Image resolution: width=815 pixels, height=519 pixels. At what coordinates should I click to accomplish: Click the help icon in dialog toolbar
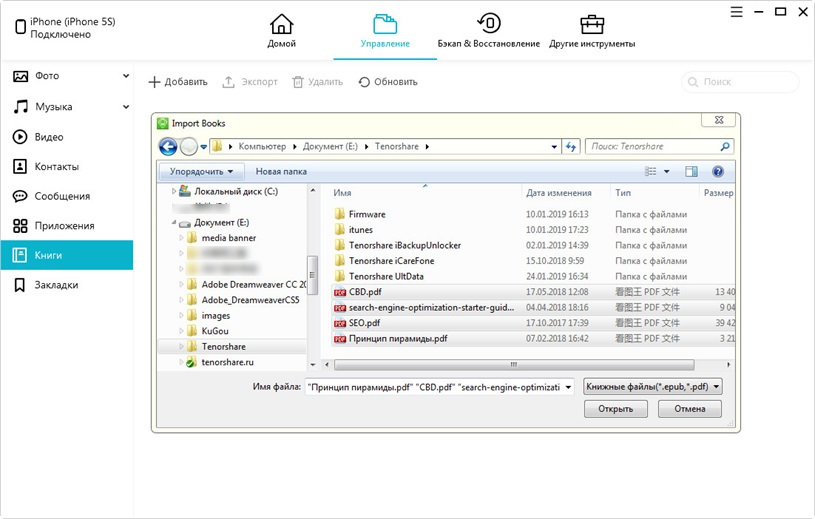point(717,172)
